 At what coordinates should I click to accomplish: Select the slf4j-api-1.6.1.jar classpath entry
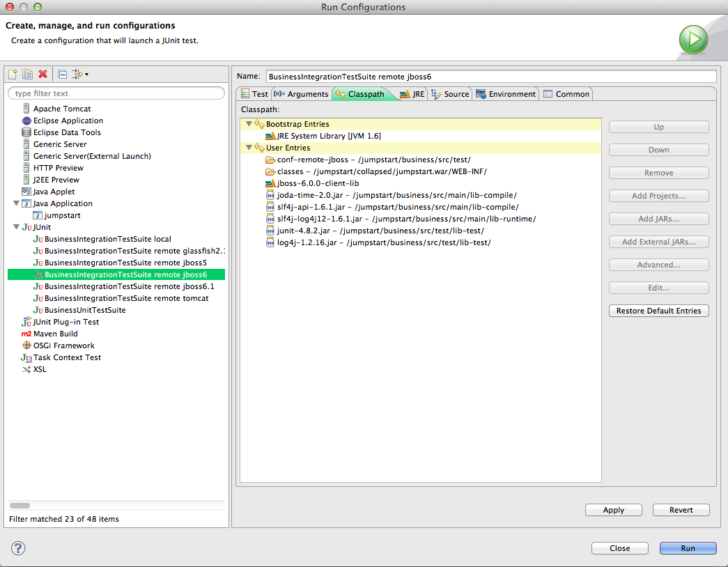click(x=392, y=207)
